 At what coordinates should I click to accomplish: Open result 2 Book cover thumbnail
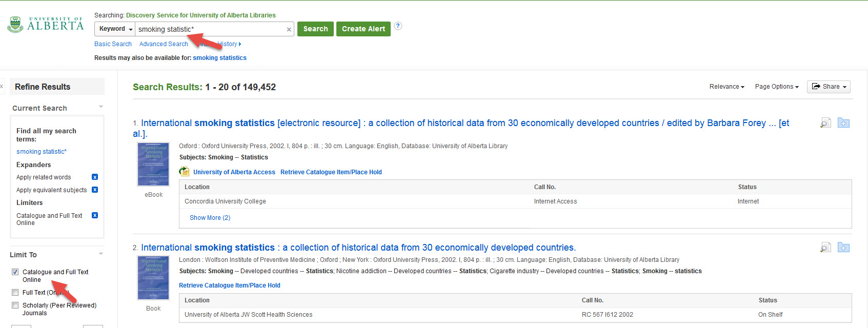click(153, 278)
